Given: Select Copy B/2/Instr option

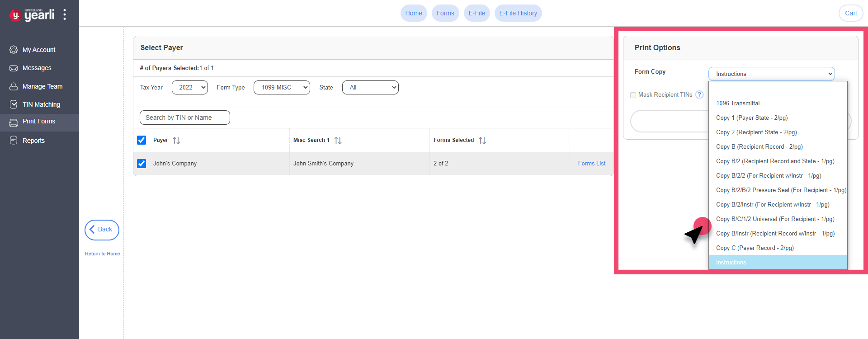Looking at the screenshot, I should (778, 204).
